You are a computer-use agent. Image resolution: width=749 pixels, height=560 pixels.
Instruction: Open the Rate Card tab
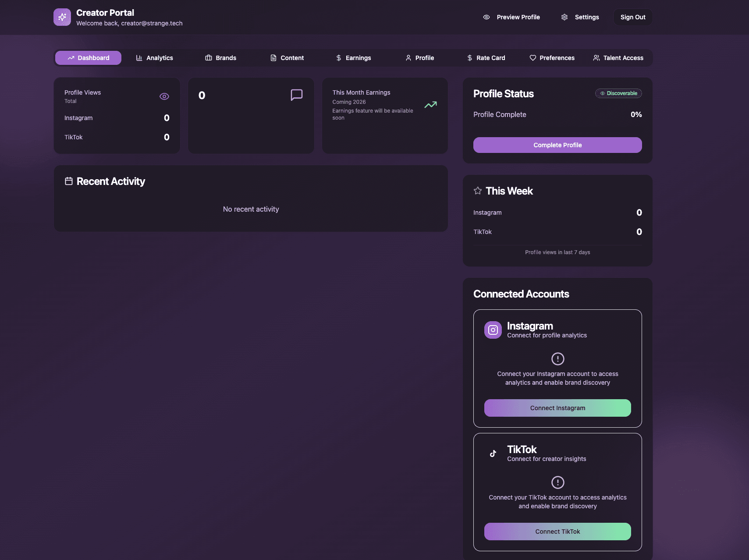486,57
